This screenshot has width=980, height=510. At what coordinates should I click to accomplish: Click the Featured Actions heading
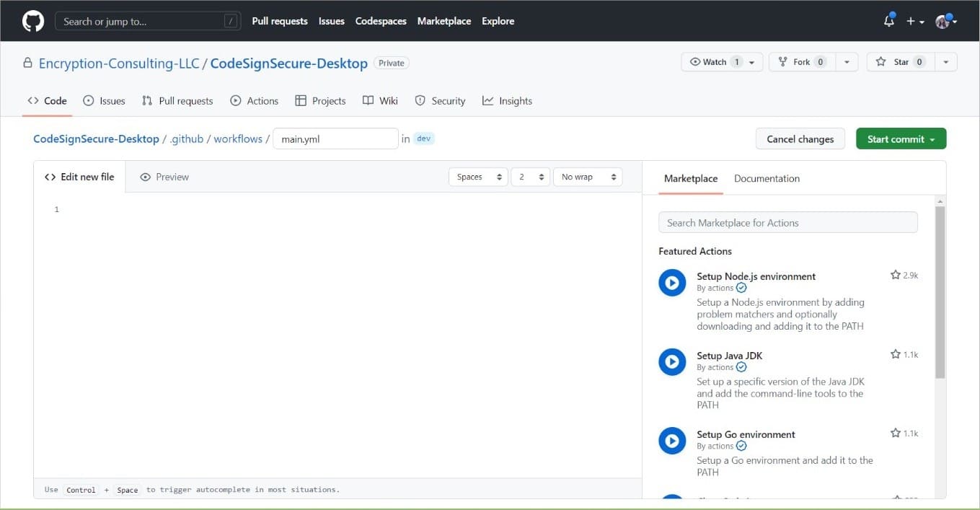(695, 251)
